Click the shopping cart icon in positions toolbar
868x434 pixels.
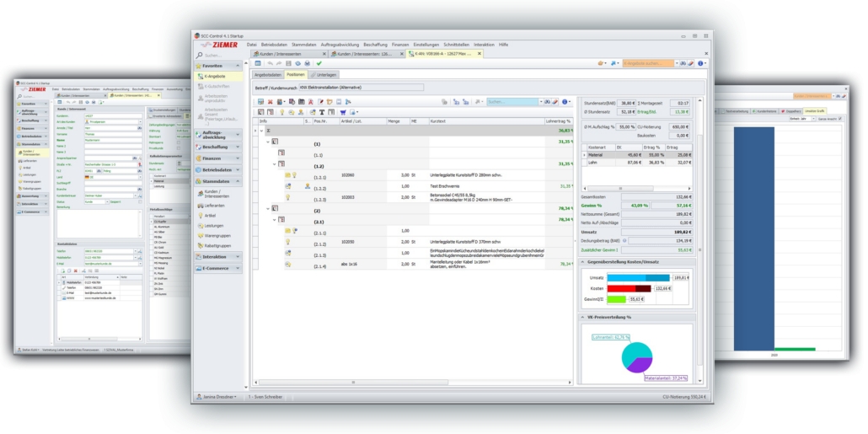click(343, 112)
